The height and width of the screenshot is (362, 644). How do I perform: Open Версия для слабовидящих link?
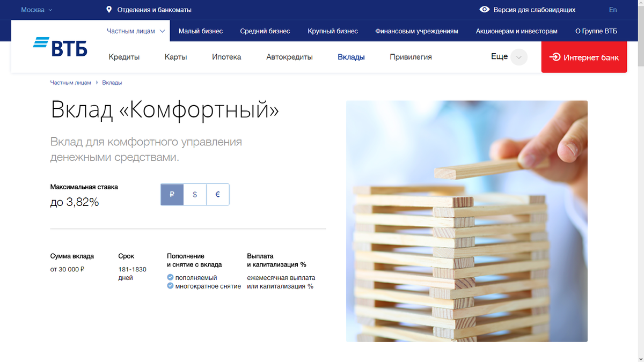534,10
